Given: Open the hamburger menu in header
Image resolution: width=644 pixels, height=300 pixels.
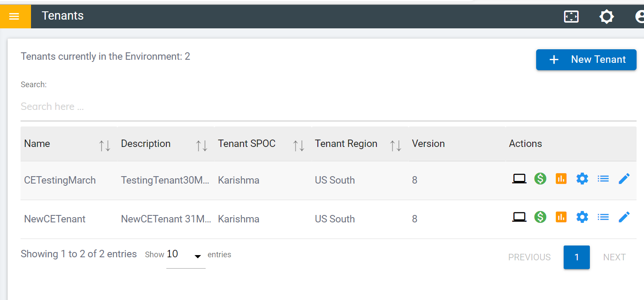Looking at the screenshot, I should pos(14,17).
